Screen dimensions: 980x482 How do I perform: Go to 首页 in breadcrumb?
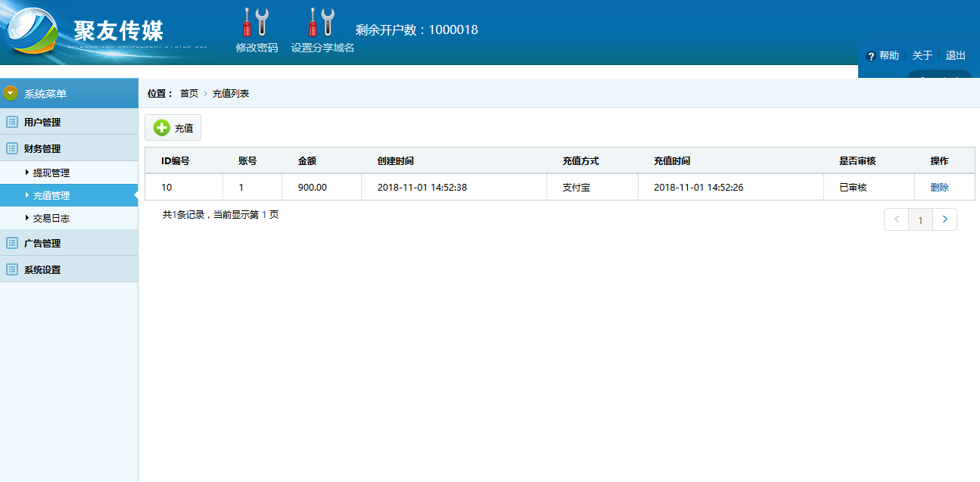click(189, 94)
